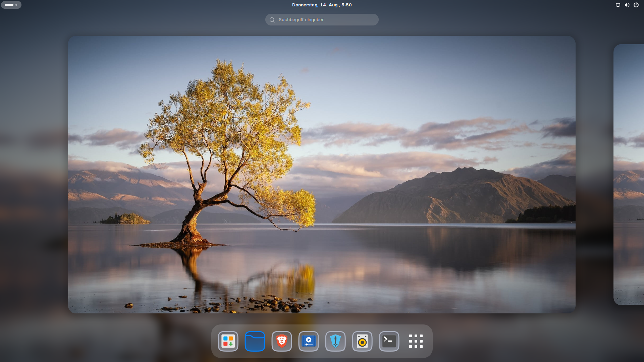
Task: Click the magnifier icon in search bar
Action: pos(272,20)
